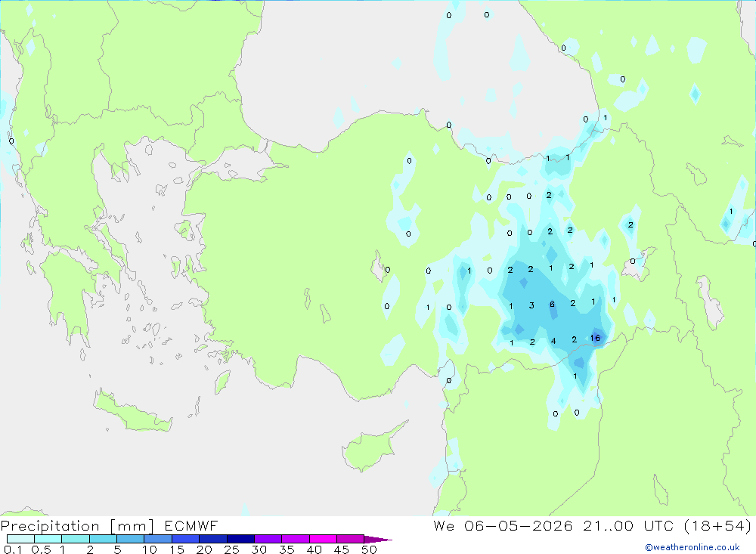Image resolution: width=756 pixels, height=554 pixels.
Task: Click the 20–25 mm dark blue swatch
Action: coord(213,539)
